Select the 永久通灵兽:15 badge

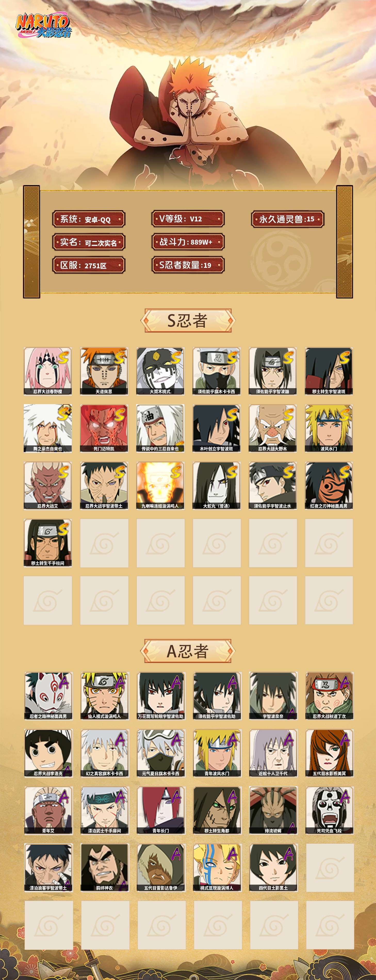(288, 219)
